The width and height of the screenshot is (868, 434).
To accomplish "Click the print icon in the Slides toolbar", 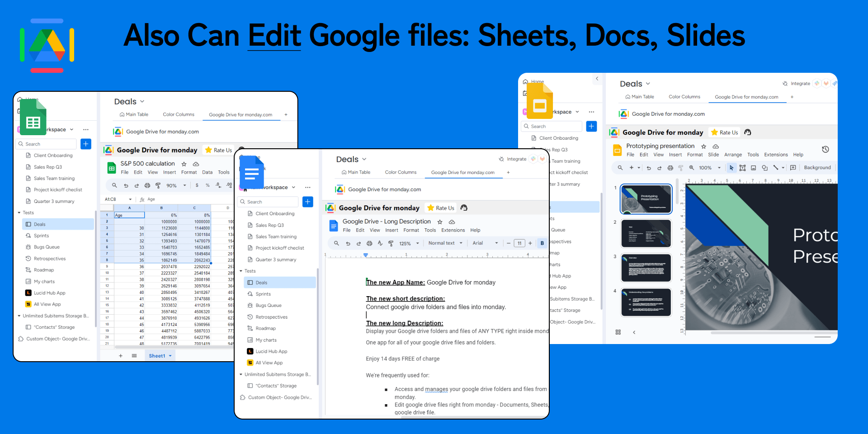I will [670, 168].
